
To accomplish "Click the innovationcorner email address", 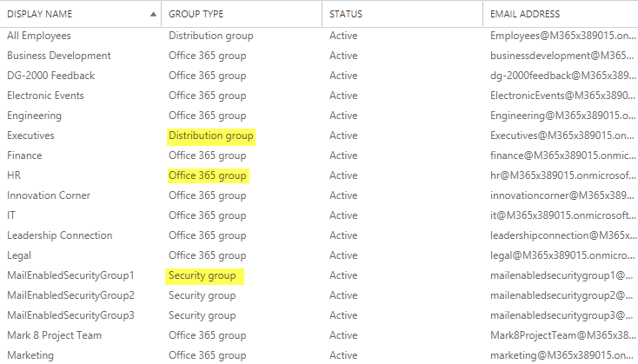I will [x=562, y=195].
